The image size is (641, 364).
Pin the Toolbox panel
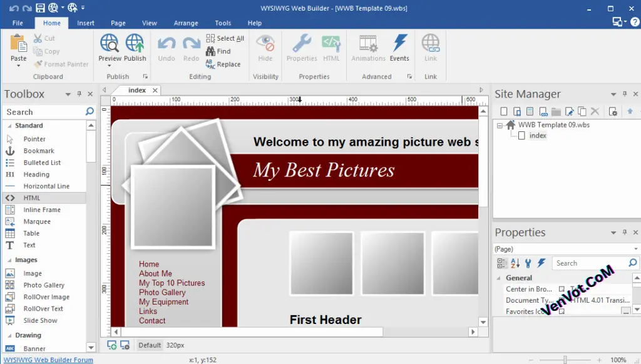point(79,94)
